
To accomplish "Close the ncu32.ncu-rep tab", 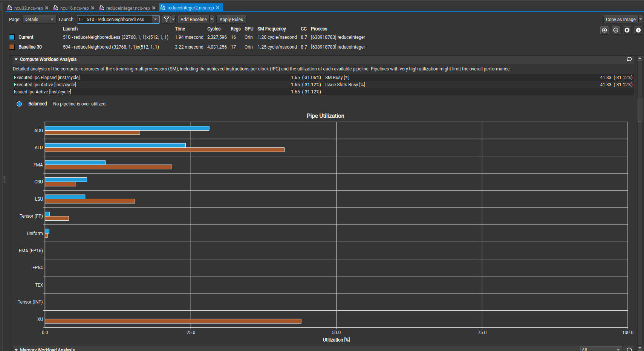I will click(x=47, y=8).
